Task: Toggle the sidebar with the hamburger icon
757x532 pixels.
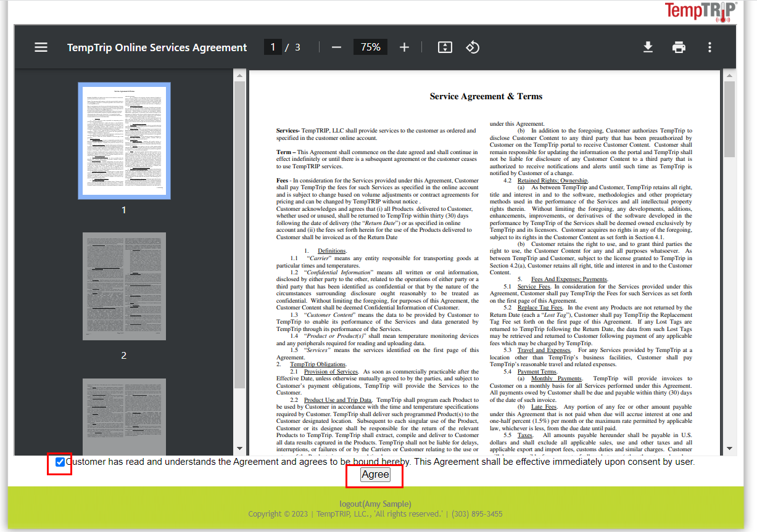Action: click(41, 47)
